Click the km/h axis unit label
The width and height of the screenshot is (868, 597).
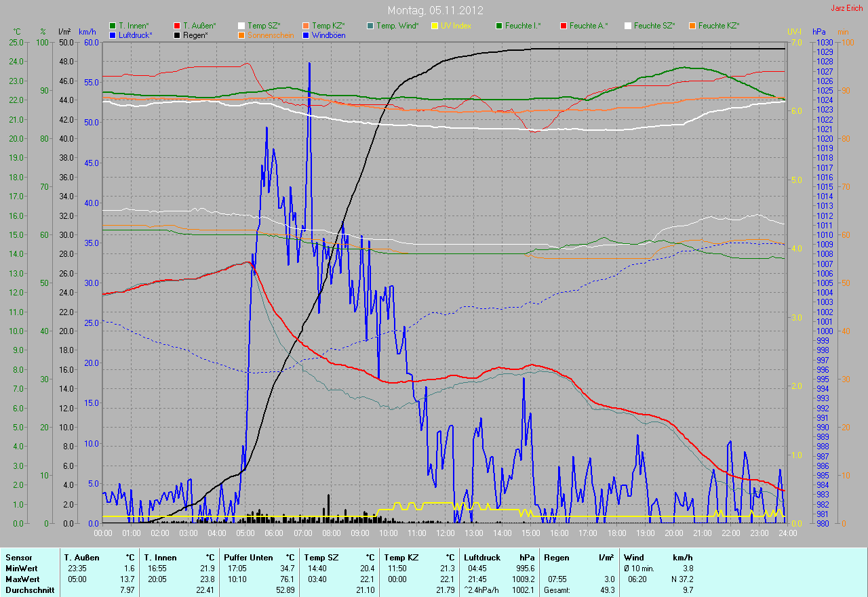(87, 32)
